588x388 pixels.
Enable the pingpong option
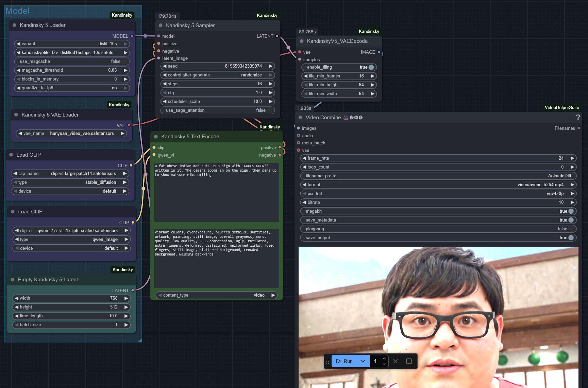(438, 229)
